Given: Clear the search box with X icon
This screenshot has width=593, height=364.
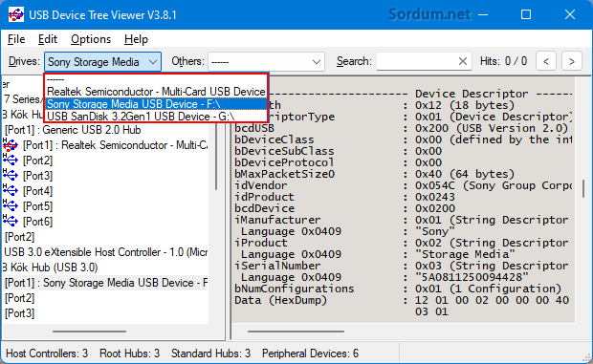Looking at the screenshot, I should [x=463, y=61].
